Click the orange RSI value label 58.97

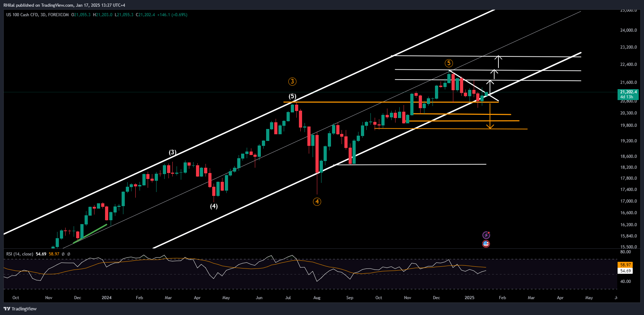tap(625, 265)
